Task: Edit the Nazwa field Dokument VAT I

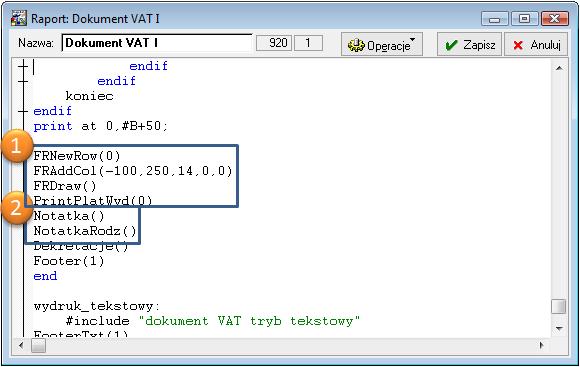Action: point(157,43)
